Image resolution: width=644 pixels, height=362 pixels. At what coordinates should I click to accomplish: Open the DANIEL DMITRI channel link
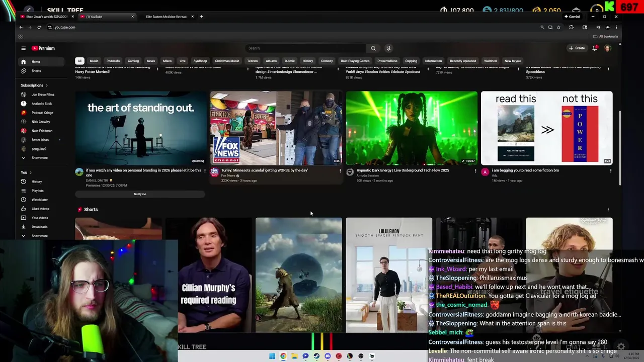(98, 180)
